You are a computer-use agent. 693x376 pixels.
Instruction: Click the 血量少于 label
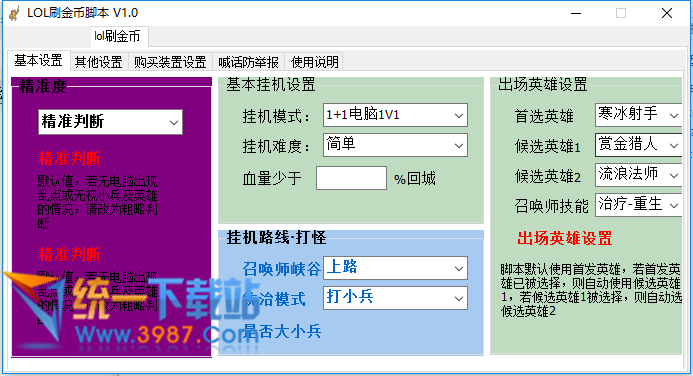[x=272, y=179]
